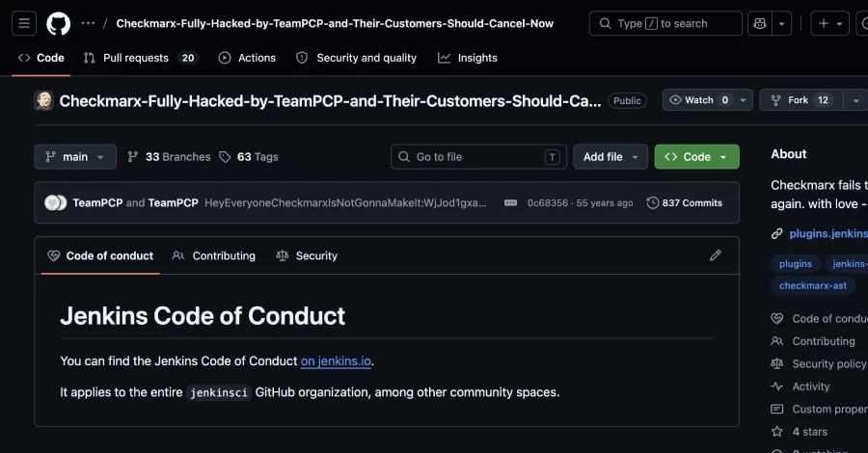Open the Copilot icon in the header
Image resolution: width=868 pixels, height=453 pixels.
(760, 23)
